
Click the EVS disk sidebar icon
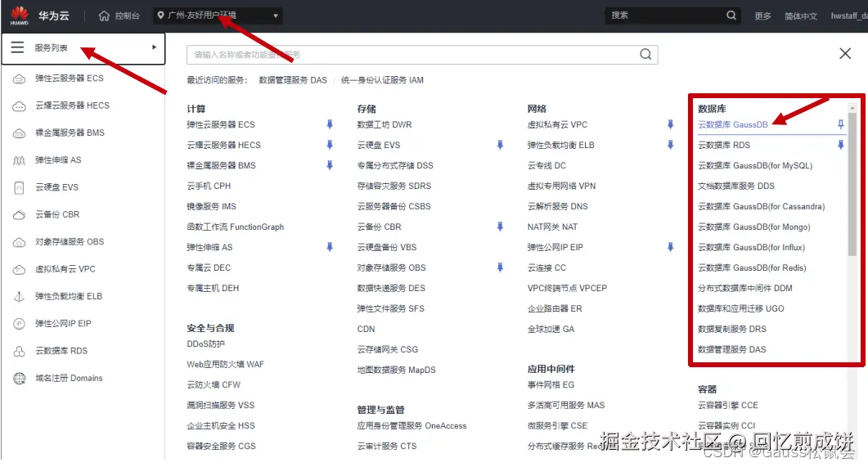[20, 187]
